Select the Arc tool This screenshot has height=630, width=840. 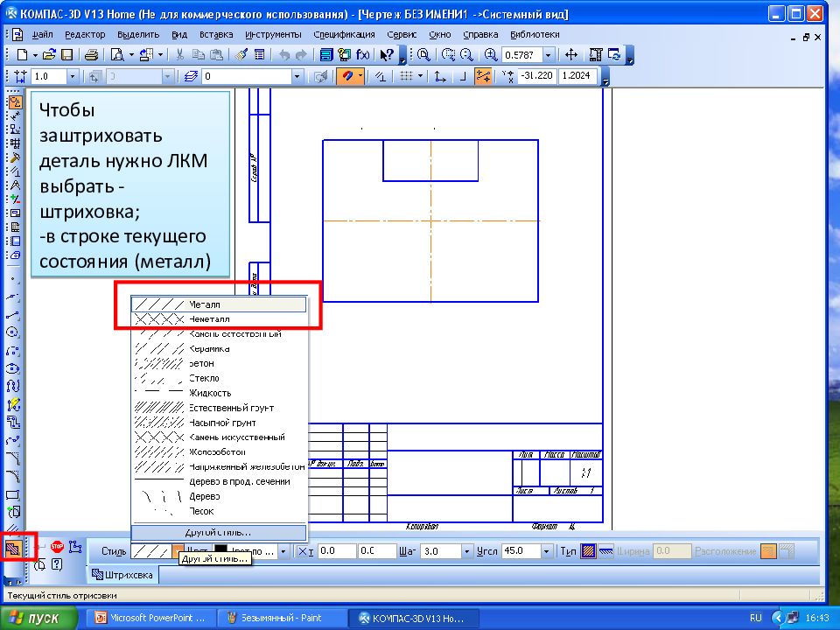point(14,350)
